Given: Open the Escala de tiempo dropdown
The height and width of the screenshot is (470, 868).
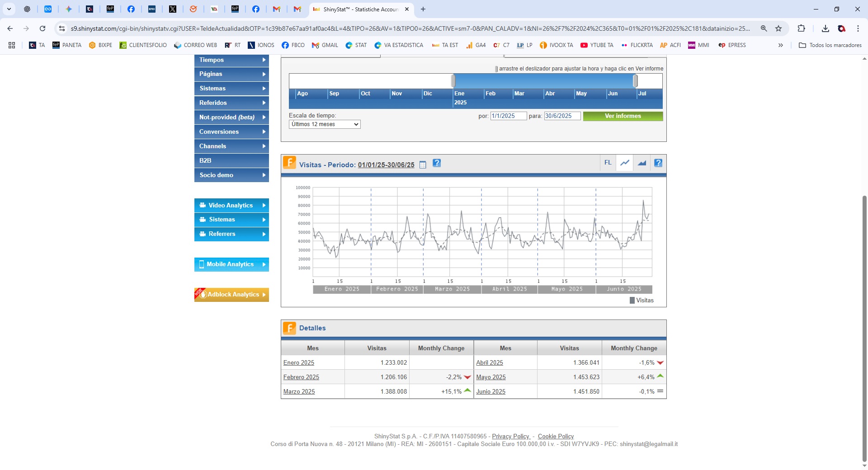Looking at the screenshot, I should pos(325,124).
